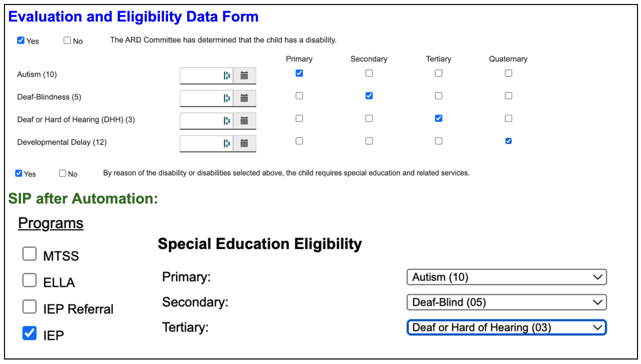The height and width of the screenshot is (364, 641).
Task: Open calendar for Deaf or Hard of Hearing
Action: pyautogui.click(x=244, y=121)
